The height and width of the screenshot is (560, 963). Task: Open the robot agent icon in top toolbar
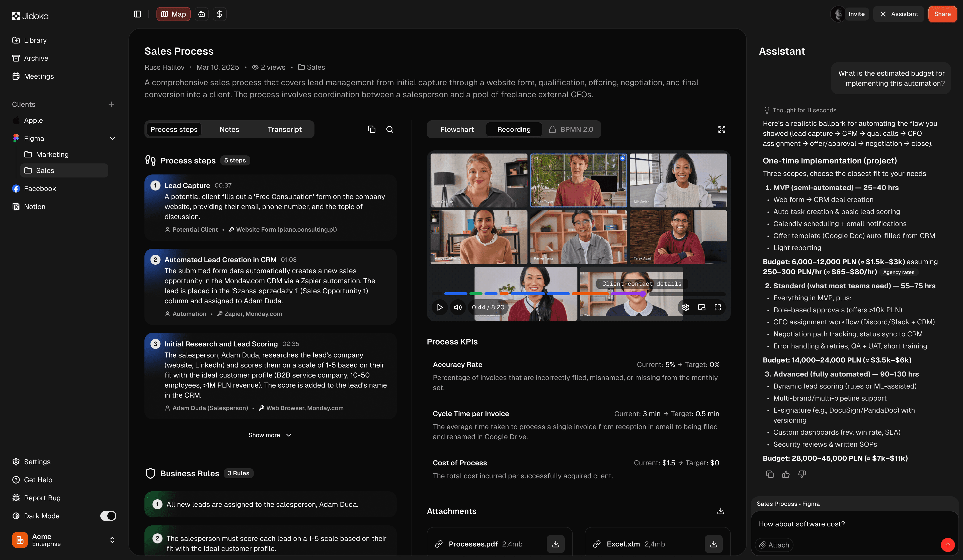tap(201, 14)
